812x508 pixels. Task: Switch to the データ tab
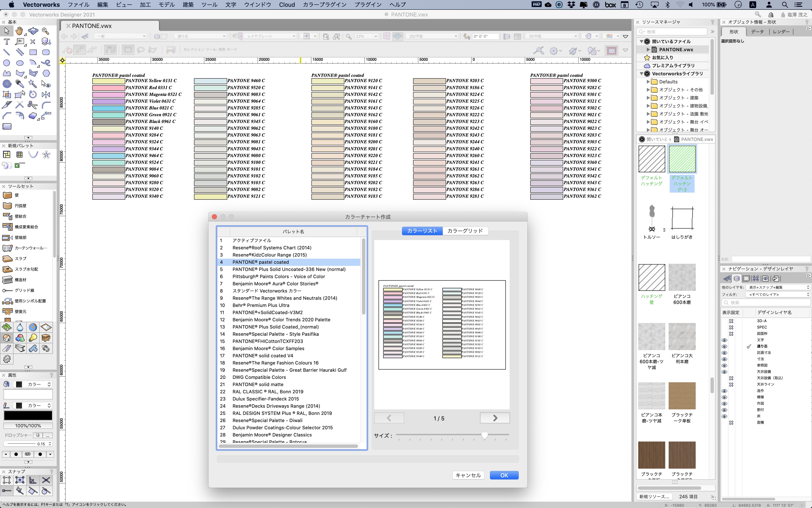(x=757, y=32)
